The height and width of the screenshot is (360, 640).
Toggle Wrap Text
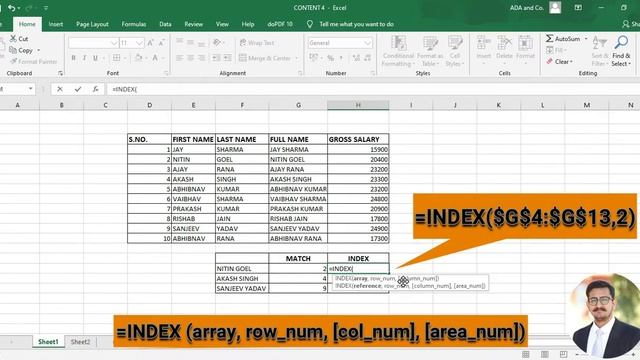click(257, 42)
